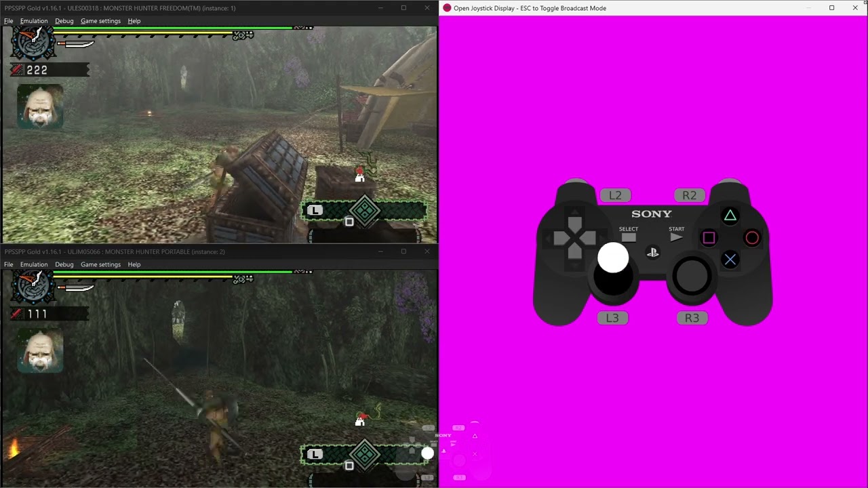Click the Kokoto chief portrait in instance 1
The image size is (868, 488).
click(x=40, y=106)
